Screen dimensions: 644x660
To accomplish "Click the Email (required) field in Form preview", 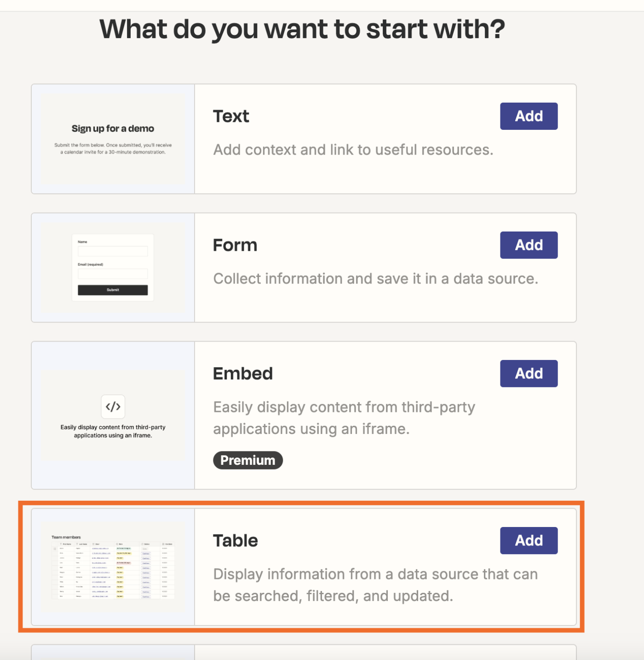I will coord(113,274).
